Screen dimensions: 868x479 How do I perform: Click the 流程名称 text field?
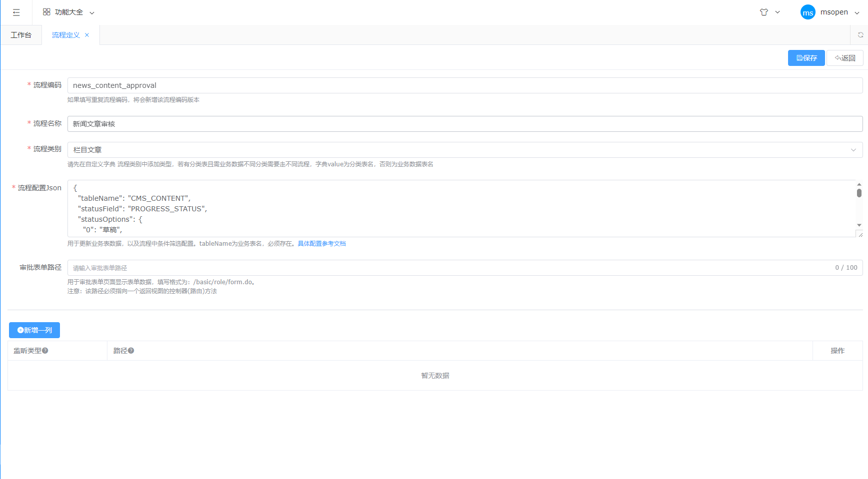tap(465, 124)
